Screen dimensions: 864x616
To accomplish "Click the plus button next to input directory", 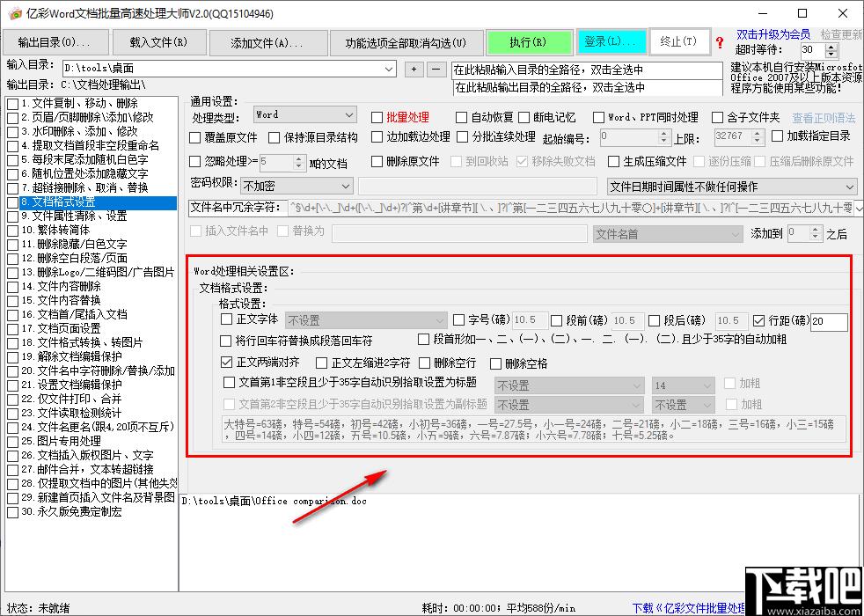I will click(414, 70).
